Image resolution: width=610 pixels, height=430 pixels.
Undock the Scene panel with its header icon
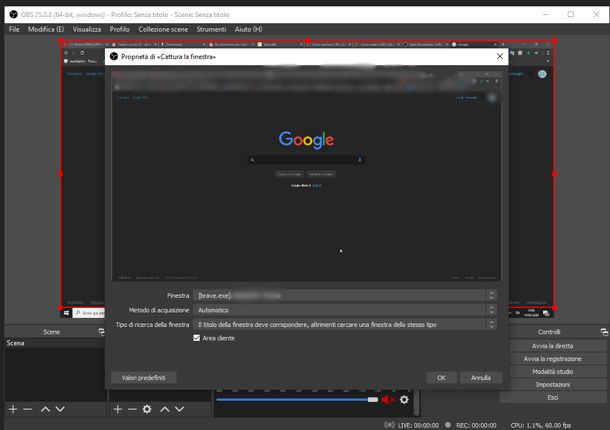tap(102, 332)
